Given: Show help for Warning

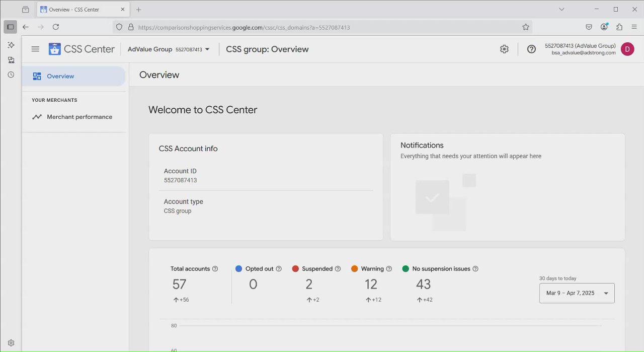Looking at the screenshot, I should [389, 269].
